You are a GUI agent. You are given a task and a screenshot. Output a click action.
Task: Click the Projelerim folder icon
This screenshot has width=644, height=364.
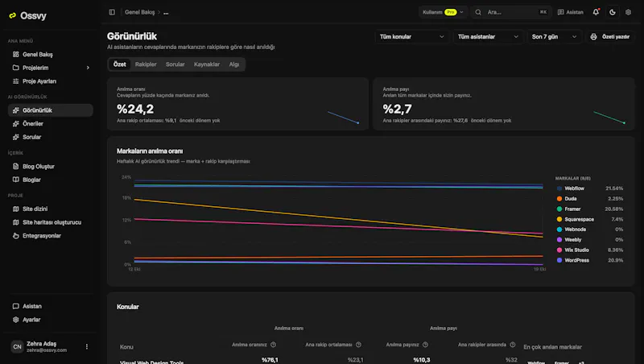15,68
